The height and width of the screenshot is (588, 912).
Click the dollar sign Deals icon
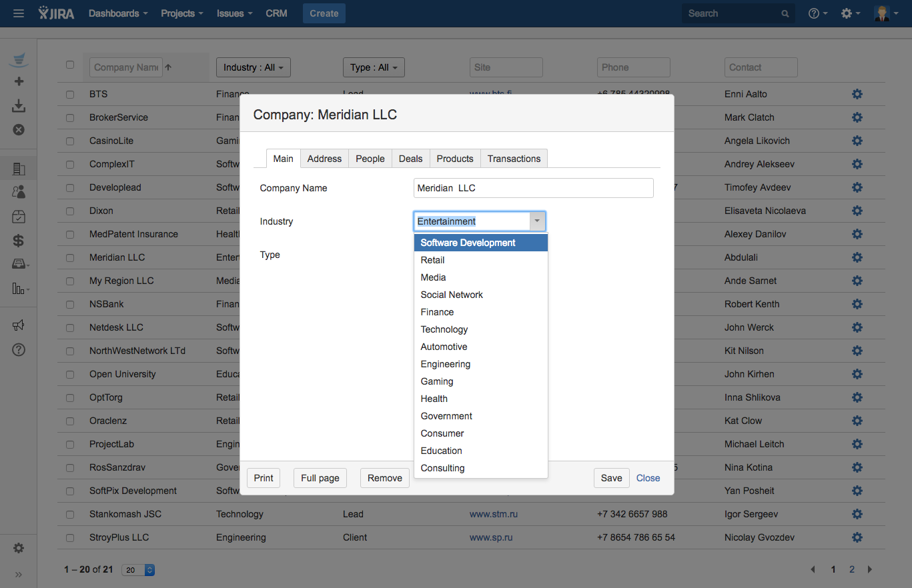click(19, 241)
